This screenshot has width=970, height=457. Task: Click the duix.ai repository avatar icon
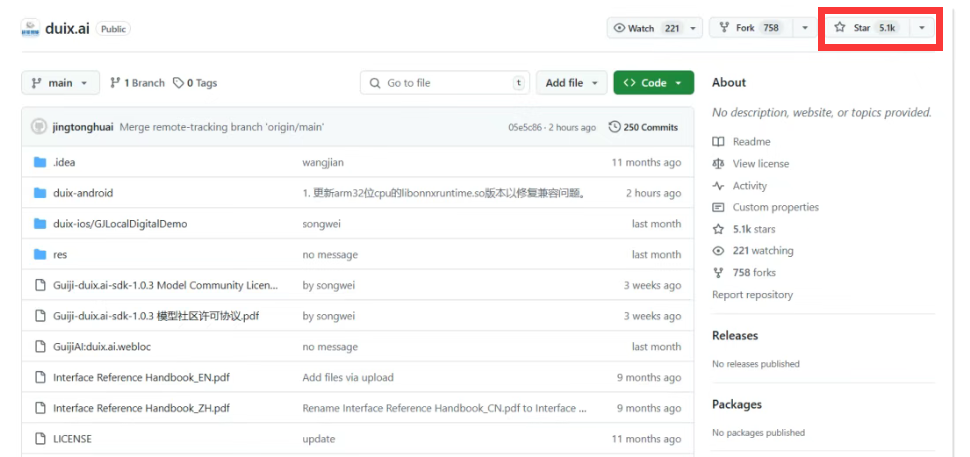pos(30,28)
